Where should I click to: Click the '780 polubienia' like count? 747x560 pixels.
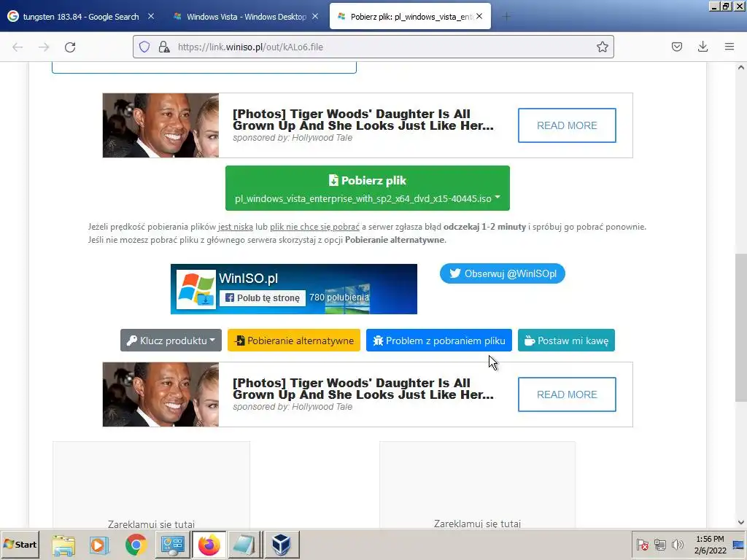[x=338, y=297]
